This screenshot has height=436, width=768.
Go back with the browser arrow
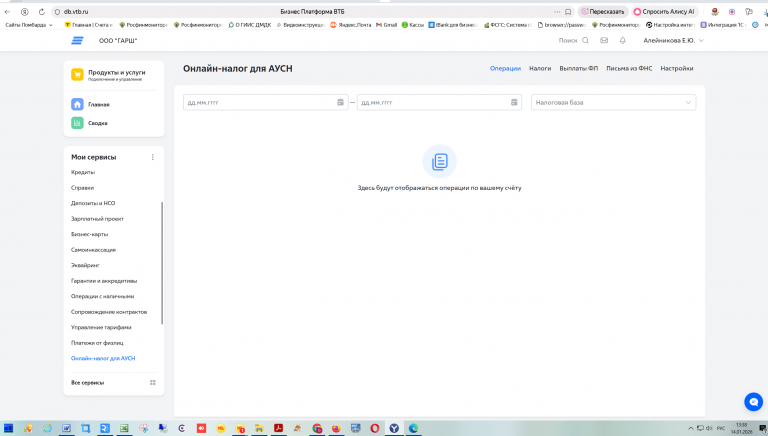tap(7, 12)
